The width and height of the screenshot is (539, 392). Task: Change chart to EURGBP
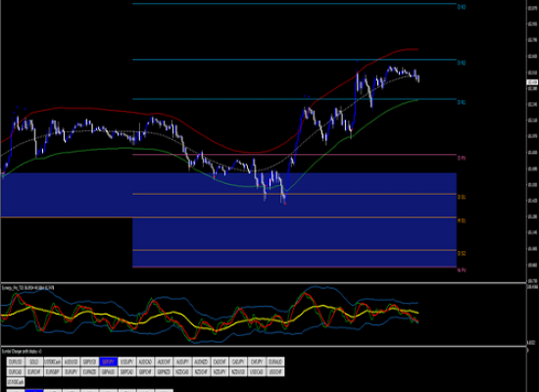click(x=53, y=372)
